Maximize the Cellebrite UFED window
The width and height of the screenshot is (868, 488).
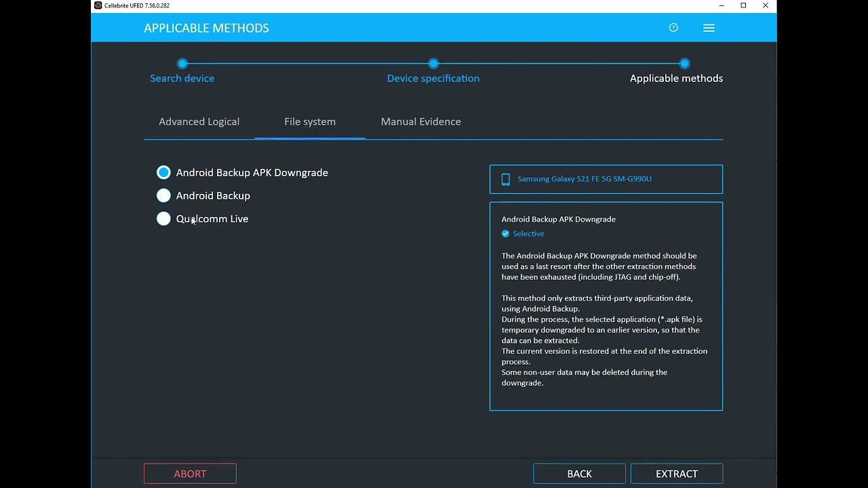pos(743,5)
